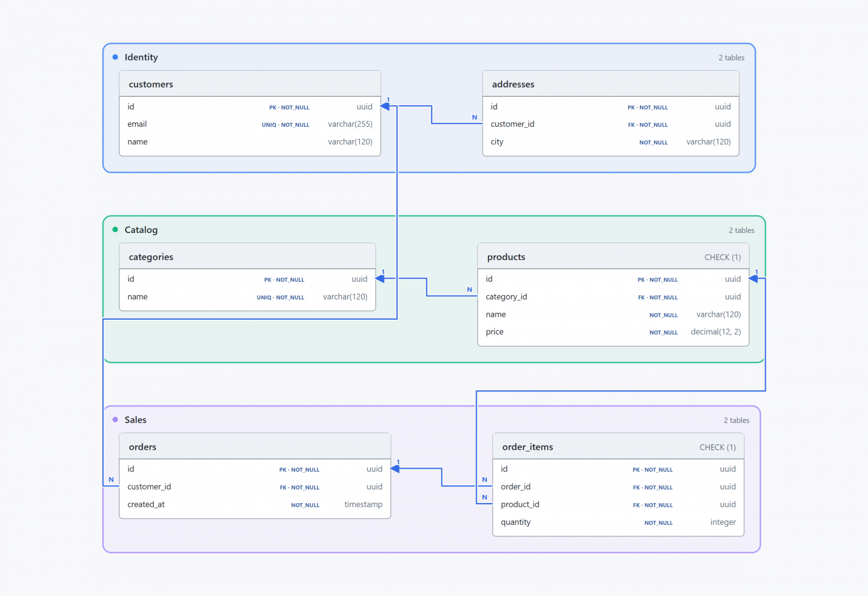Image resolution: width=868 pixels, height=596 pixels.
Task: Select the Catalog group title
Action: (x=141, y=230)
